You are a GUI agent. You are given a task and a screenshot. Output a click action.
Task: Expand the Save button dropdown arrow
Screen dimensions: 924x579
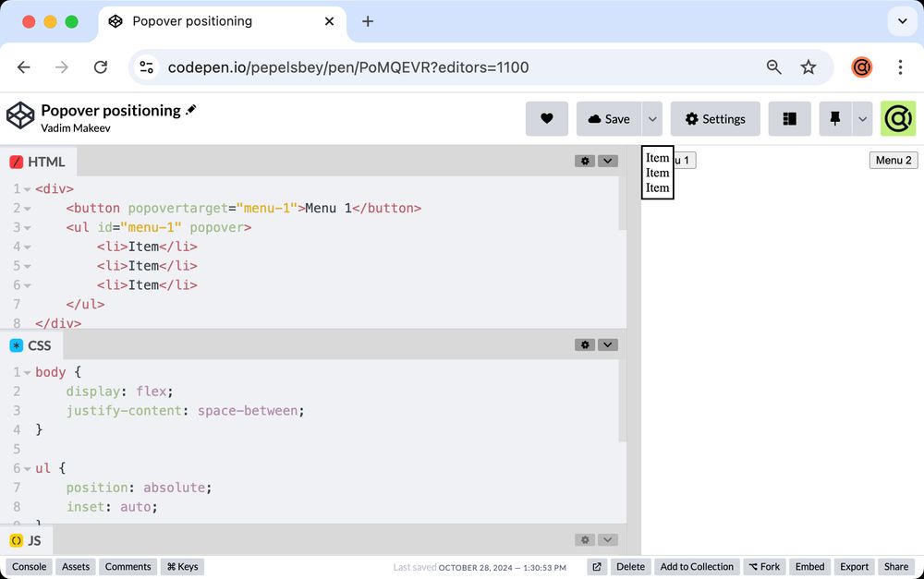click(652, 118)
